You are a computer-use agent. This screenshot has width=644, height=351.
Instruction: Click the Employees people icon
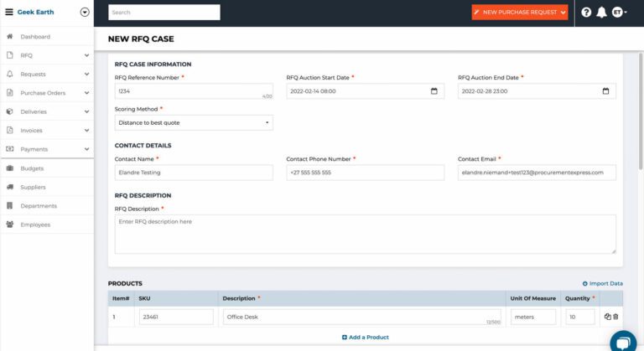pyautogui.click(x=10, y=225)
